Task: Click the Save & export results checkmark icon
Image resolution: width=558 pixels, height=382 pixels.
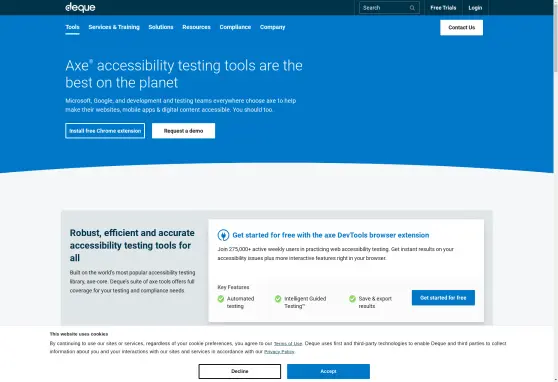Action: click(x=352, y=299)
